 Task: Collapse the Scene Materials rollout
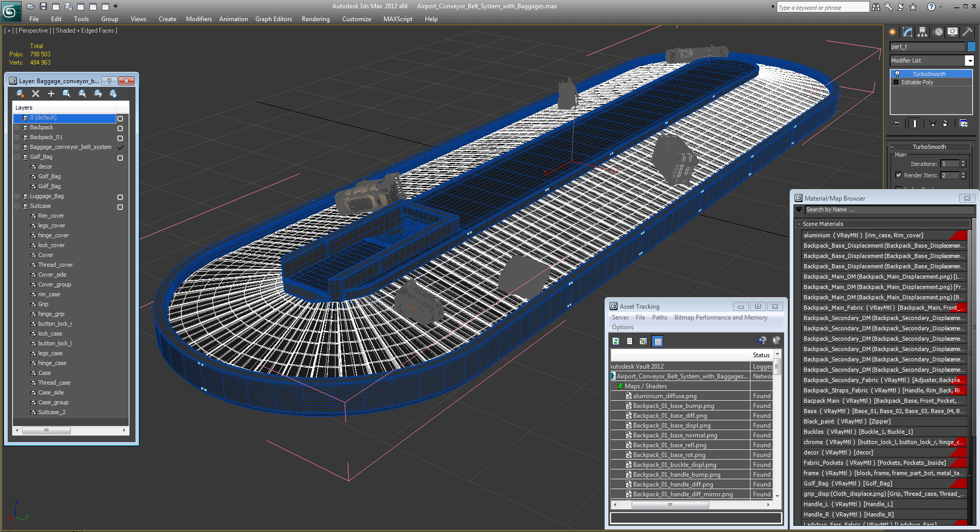[799, 224]
